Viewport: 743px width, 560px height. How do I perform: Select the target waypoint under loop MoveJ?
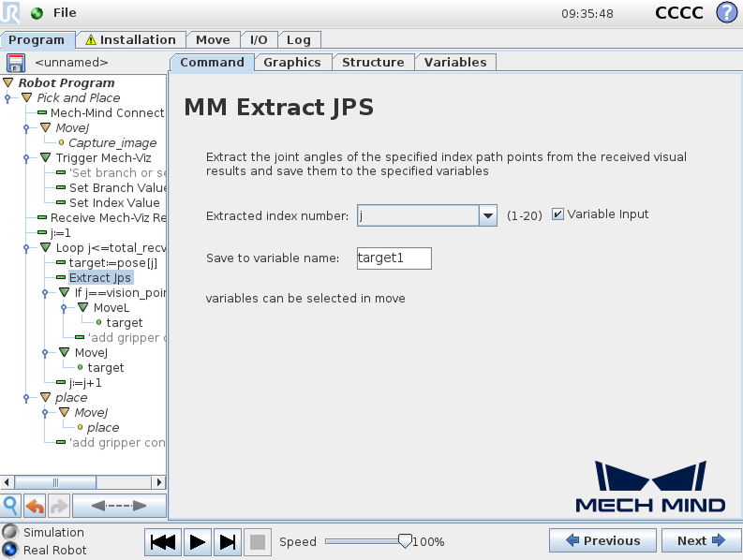click(106, 368)
